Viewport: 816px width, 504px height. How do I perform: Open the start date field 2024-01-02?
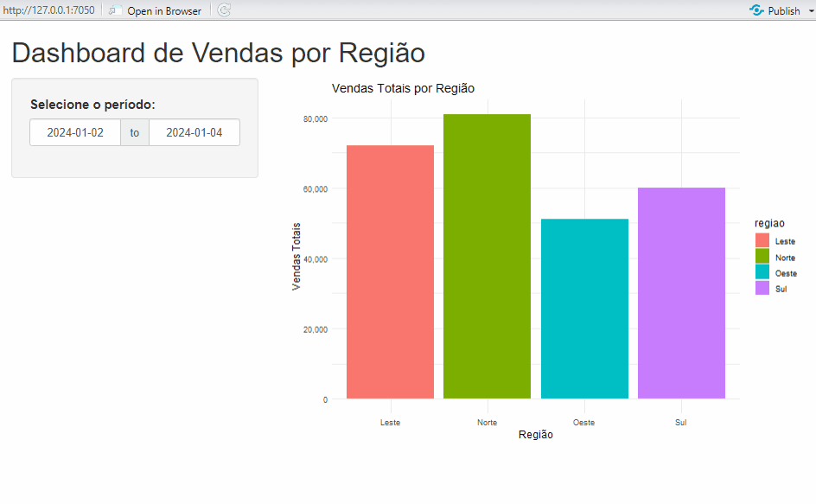[75, 132]
